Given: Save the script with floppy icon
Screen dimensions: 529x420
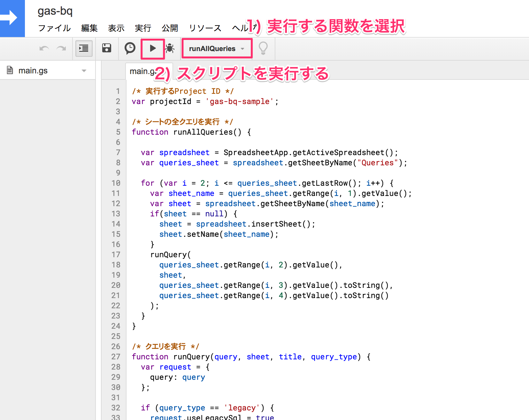Looking at the screenshot, I should point(107,48).
